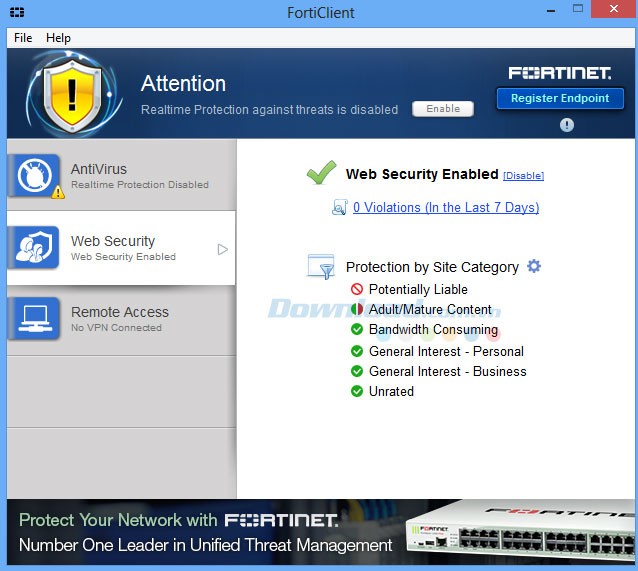Toggle Bandwidth Consuming allowed status icon
638x571 pixels.
coord(357,330)
